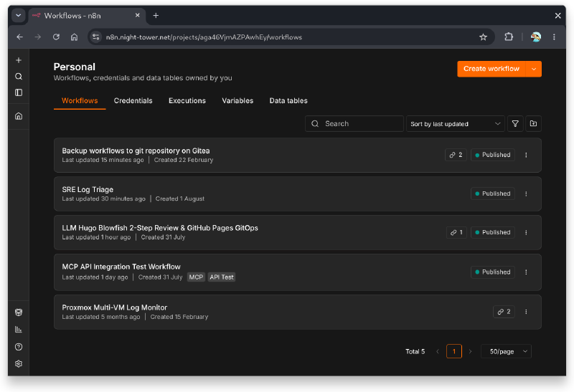Click the previous page arrow
574x392 pixels.
point(438,351)
